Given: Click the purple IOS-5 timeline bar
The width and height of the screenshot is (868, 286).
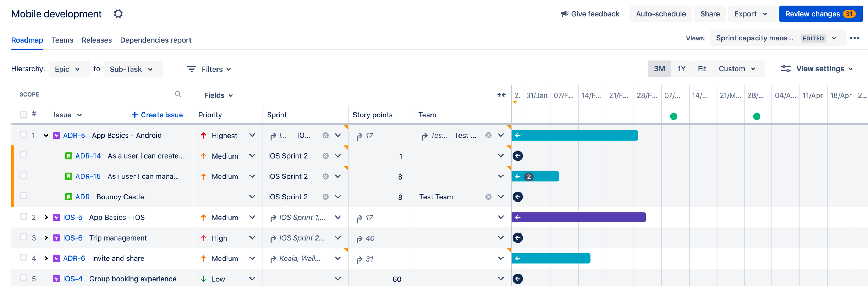Looking at the screenshot, I should [579, 217].
